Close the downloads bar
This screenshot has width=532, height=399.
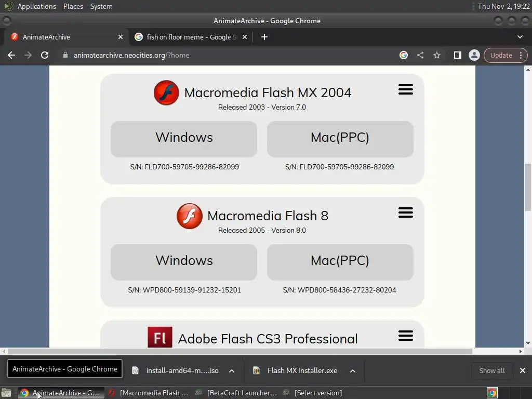click(523, 370)
